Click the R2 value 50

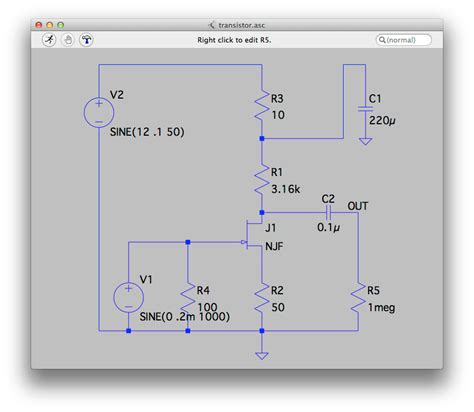pos(278,307)
